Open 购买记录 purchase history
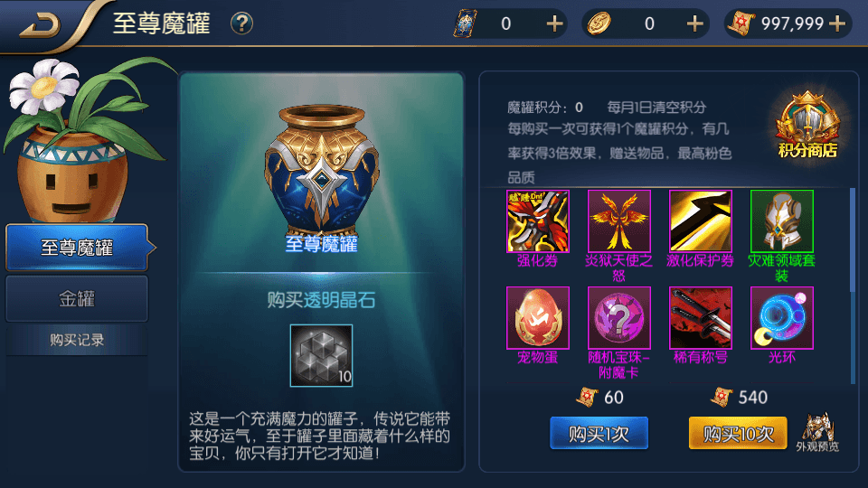868x488 pixels. [x=77, y=340]
